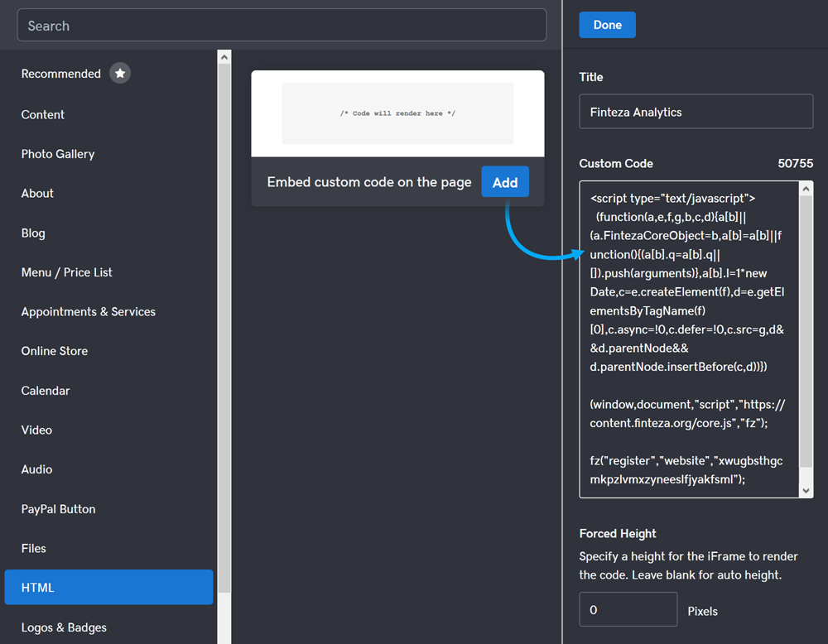The image size is (828, 644).
Task: Click the code box scroll-down arrow
Action: pos(806,491)
